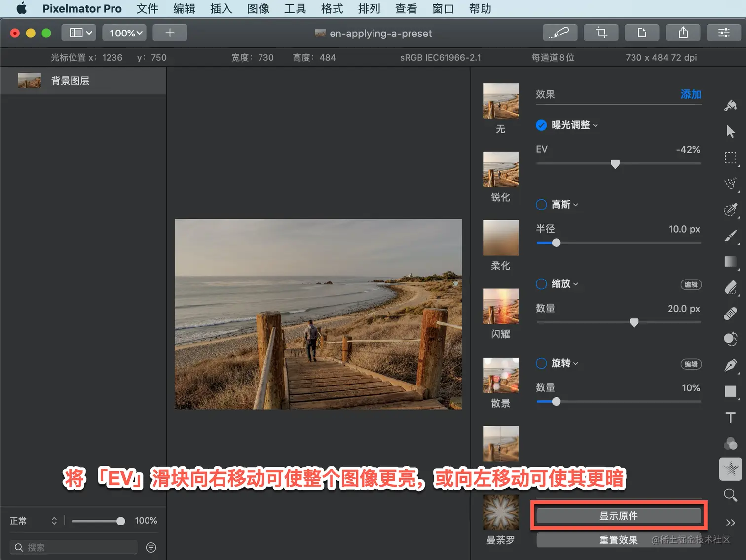Click the plus add button in toolbar

(x=170, y=33)
